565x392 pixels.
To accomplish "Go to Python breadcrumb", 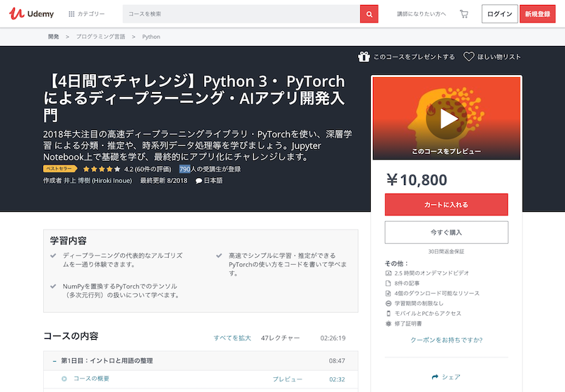I will tap(151, 37).
